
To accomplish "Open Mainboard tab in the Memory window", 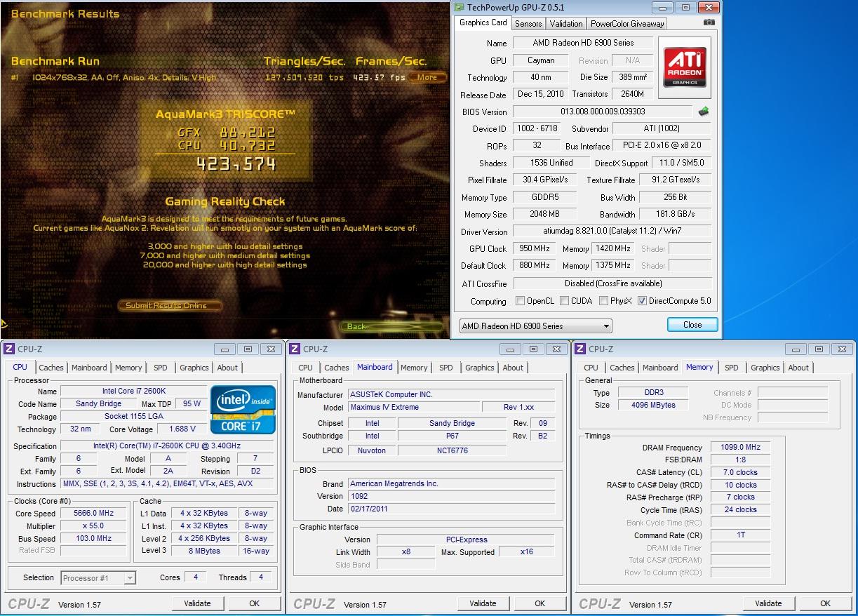I will pos(660,368).
